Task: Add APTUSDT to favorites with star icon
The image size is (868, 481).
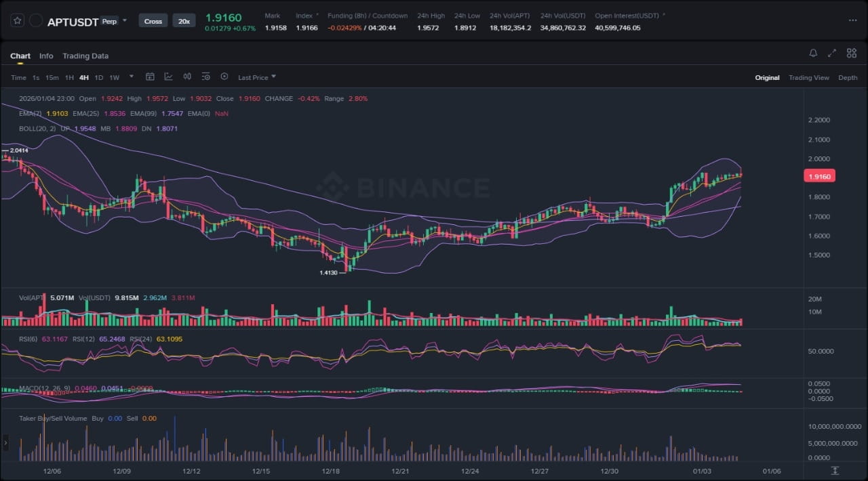Action: pos(18,21)
